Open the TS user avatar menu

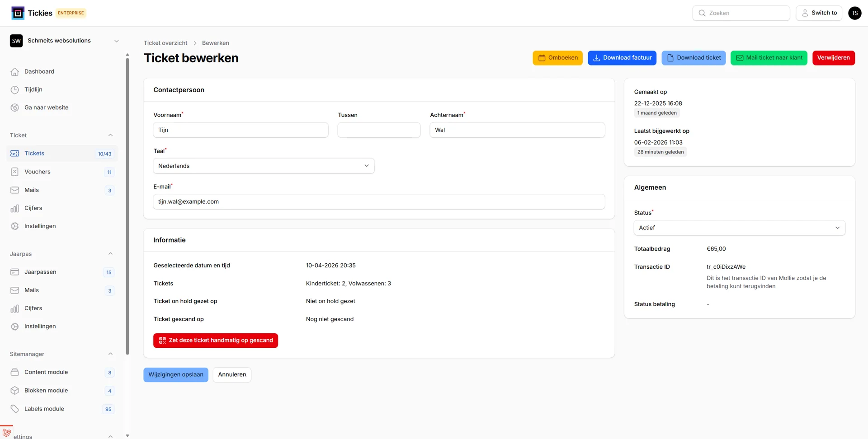854,13
